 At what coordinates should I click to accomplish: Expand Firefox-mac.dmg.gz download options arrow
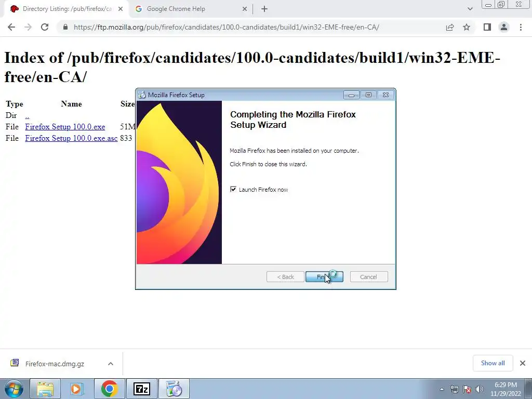111,364
